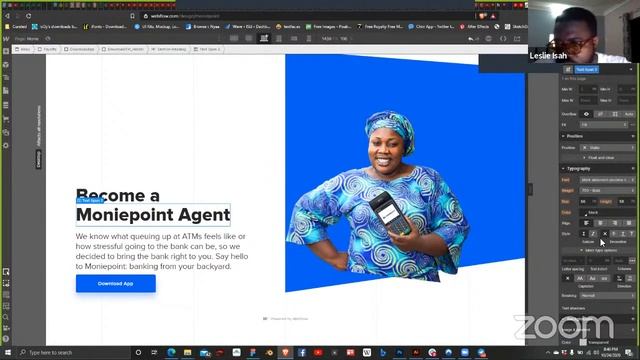Screen dimensions: 640x360
Task: Collapse More type options
Action: click(598, 250)
